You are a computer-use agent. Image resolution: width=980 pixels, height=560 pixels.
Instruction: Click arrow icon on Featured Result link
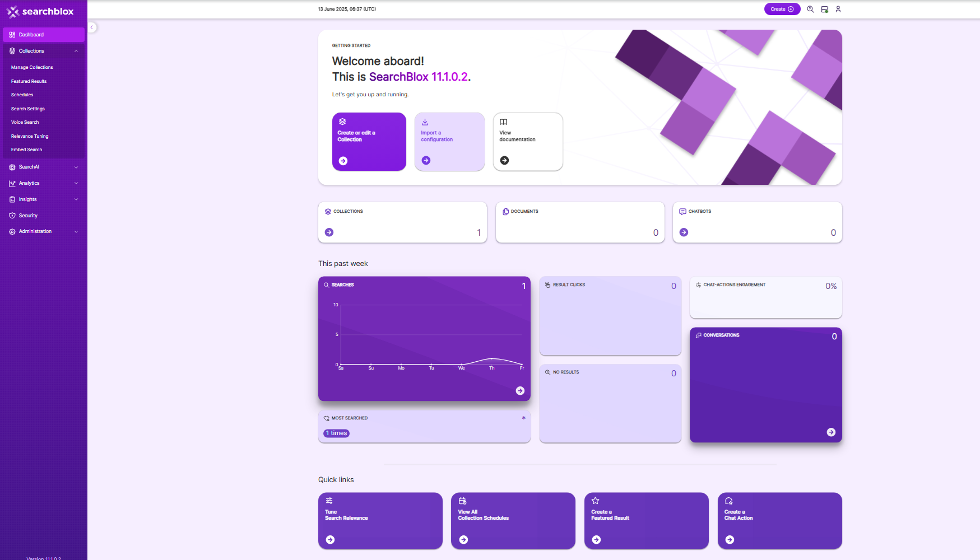pyautogui.click(x=596, y=540)
